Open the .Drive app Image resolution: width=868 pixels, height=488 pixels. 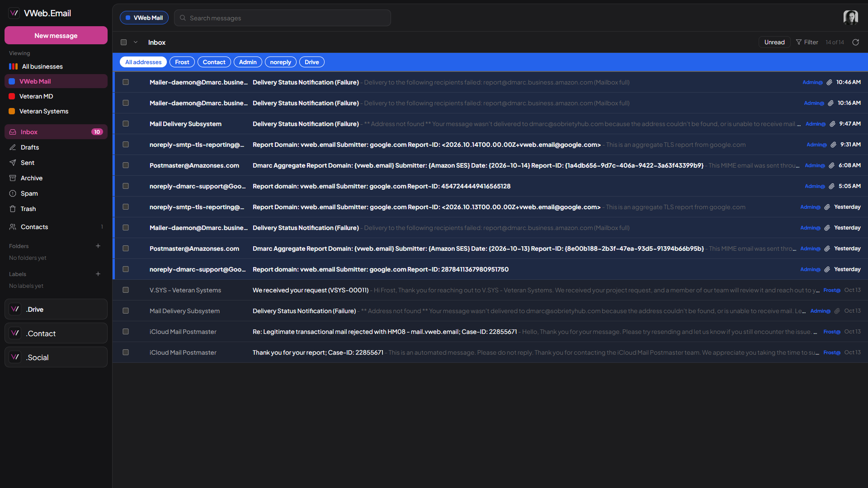tap(56, 310)
